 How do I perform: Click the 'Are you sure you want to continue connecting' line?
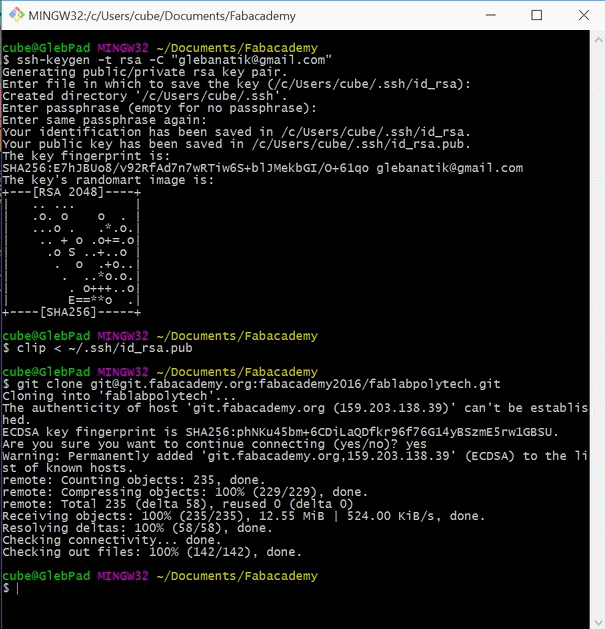click(215, 444)
